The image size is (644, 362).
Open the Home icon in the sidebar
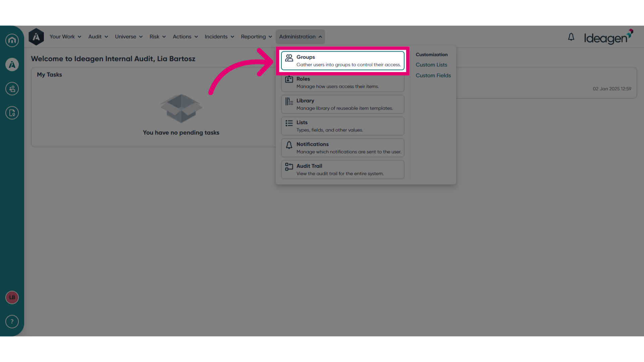12,40
